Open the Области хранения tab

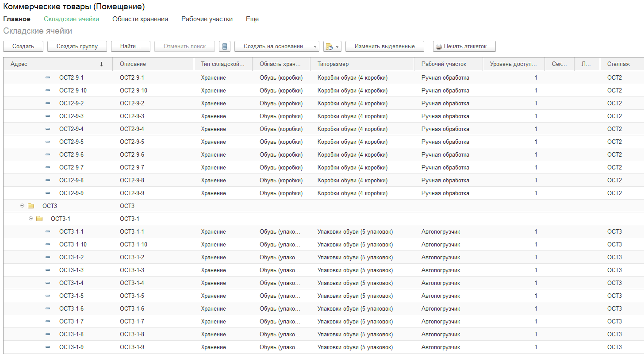click(140, 19)
